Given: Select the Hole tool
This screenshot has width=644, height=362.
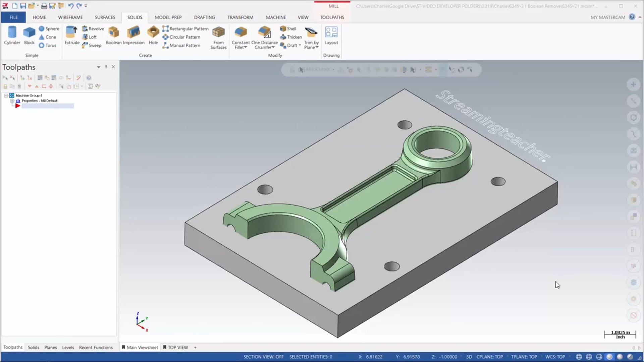Looking at the screenshot, I should point(153,35).
